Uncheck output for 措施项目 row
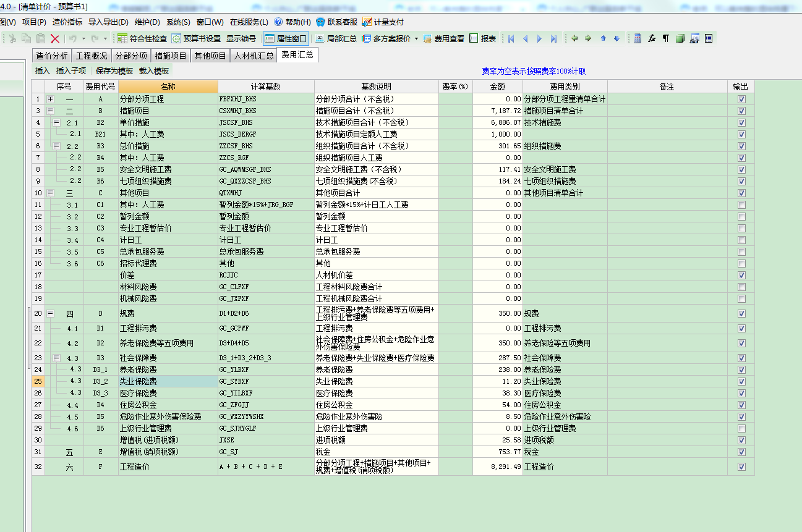This screenshot has width=802, height=532. click(741, 111)
